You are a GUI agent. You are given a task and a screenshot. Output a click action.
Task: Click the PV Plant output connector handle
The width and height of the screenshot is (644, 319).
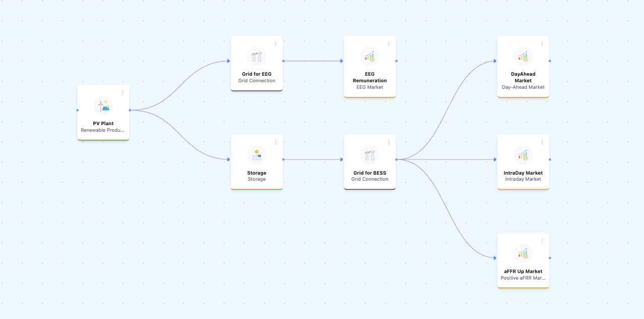pos(130,110)
